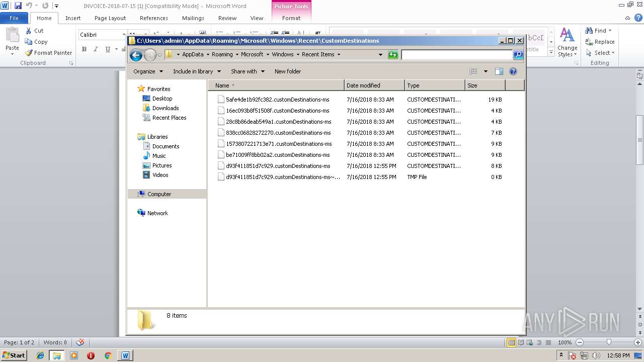Click the Format Painter brush icon

pyautogui.click(x=29, y=53)
